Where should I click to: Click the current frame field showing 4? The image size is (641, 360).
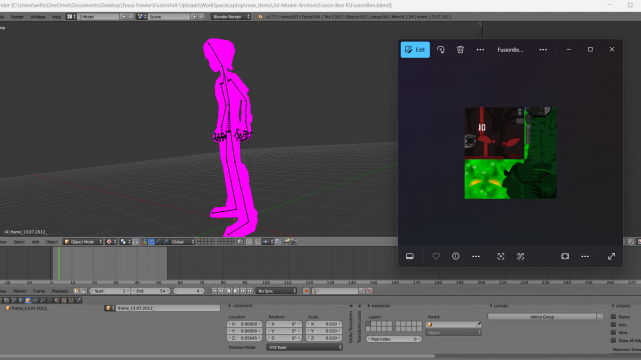click(x=189, y=291)
